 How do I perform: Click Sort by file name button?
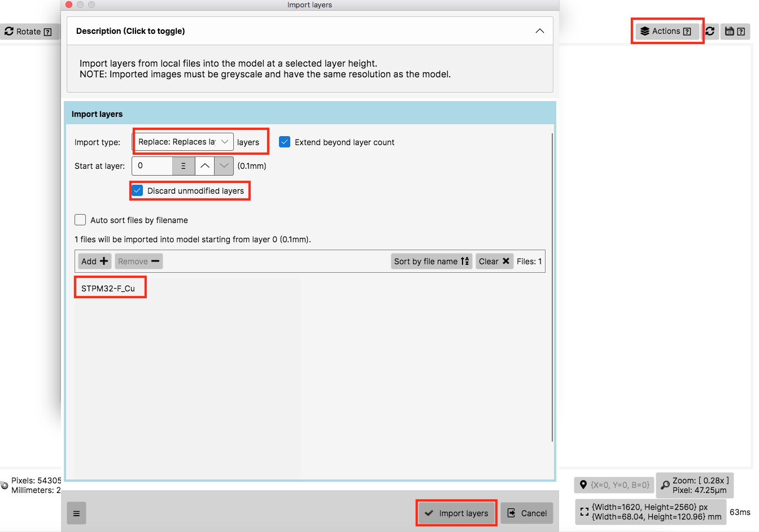[x=431, y=261]
